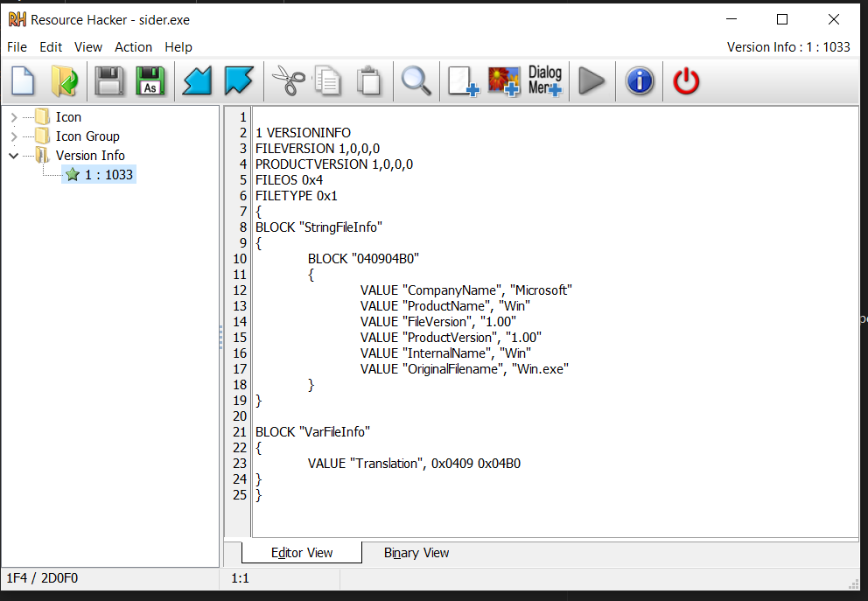Click the pane splitter grip handle
868x601 pixels.
(220, 337)
